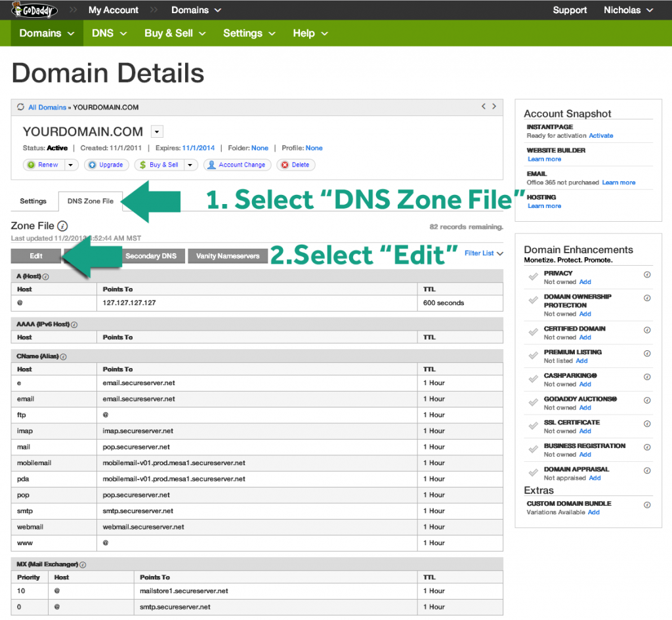Click Learn more under Website Builder

pyautogui.click(x=544, y=159)
